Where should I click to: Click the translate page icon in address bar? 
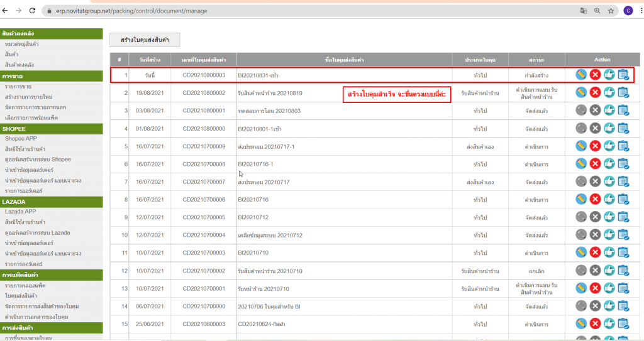click(583, 11)
